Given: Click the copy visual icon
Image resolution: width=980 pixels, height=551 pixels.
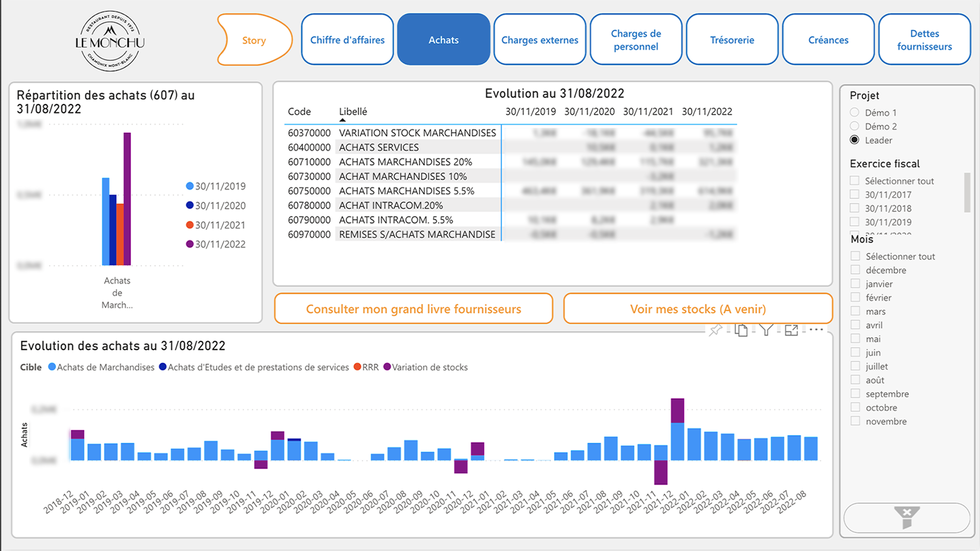Looking at the screenshot, I should (741, 330).
